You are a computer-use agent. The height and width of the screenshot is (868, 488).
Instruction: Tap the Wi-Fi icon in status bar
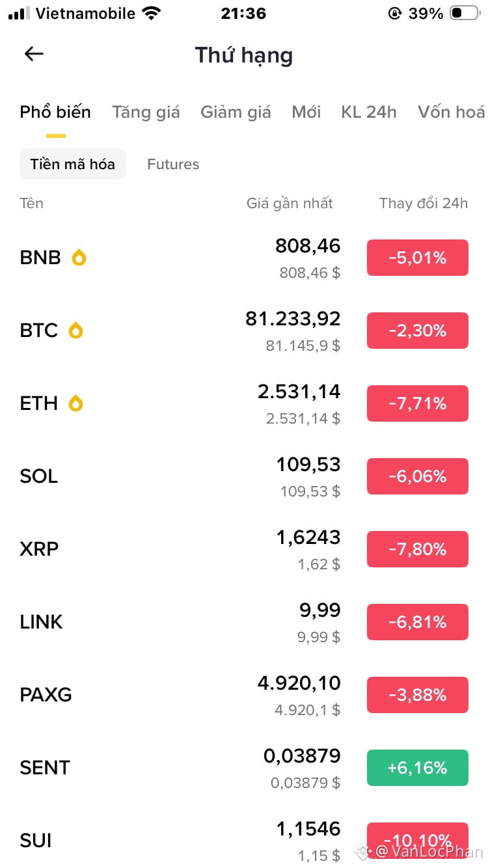click(152, 13)
